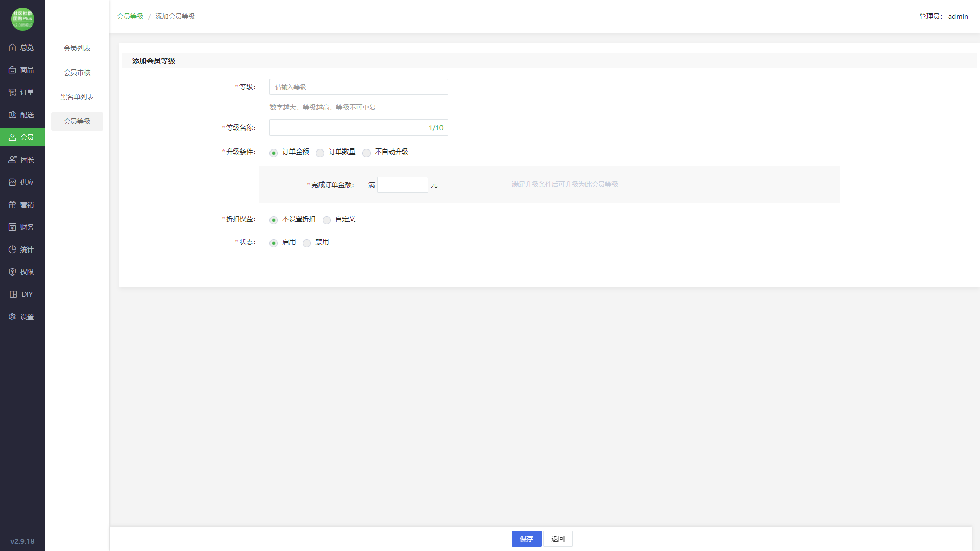Open the 统计 statistics pie icon
This screenshot has height=551, width=980.
12,249
